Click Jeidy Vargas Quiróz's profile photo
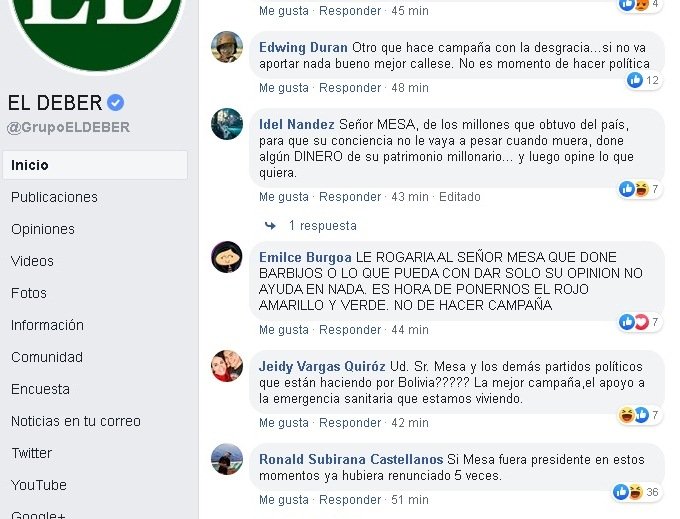This screenshot has height=519, width=680. coord(227,366)
